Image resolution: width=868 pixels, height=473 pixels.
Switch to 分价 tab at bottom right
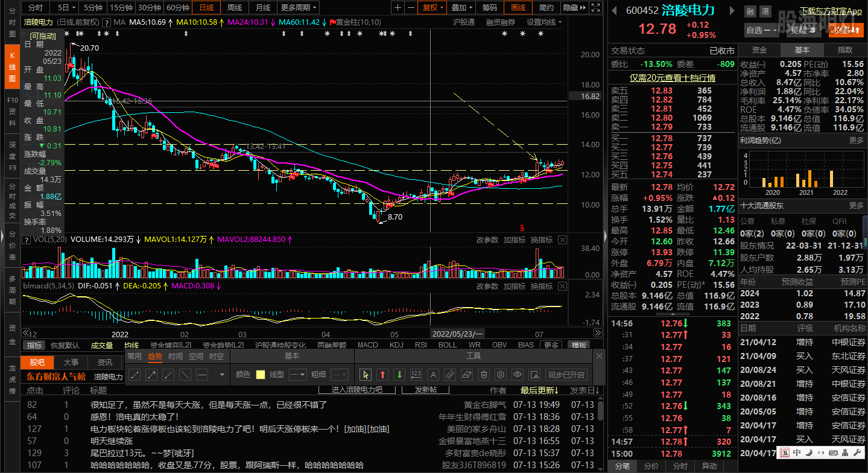651,466
